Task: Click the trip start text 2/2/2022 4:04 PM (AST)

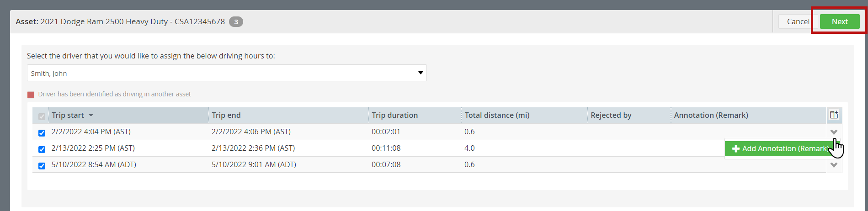Action: [91, 132]
